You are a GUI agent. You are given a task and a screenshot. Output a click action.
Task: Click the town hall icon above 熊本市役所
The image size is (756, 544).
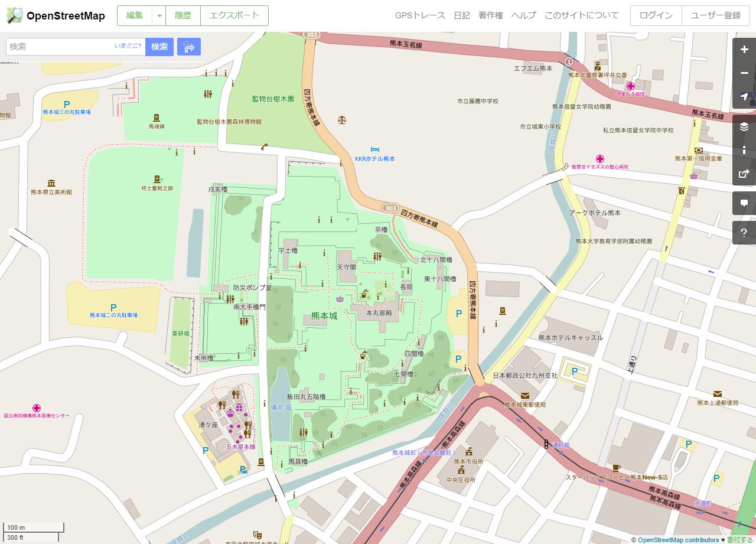pyautogui.click(x=469, y=452)
